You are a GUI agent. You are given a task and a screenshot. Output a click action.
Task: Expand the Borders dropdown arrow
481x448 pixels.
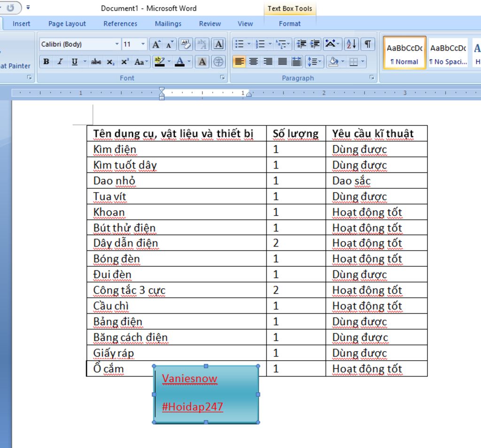pyautogui.click(x=363, y=62)
